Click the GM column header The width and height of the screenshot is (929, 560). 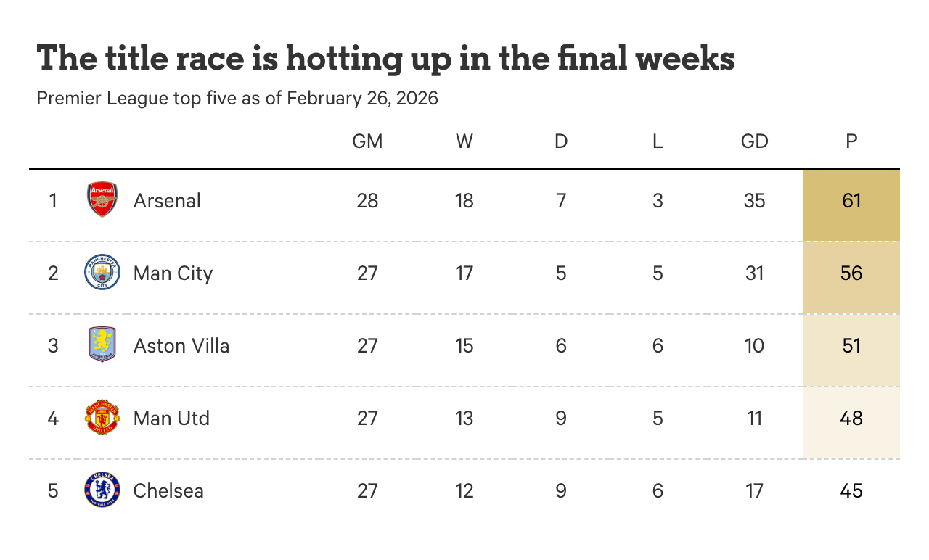click(367, 141)
